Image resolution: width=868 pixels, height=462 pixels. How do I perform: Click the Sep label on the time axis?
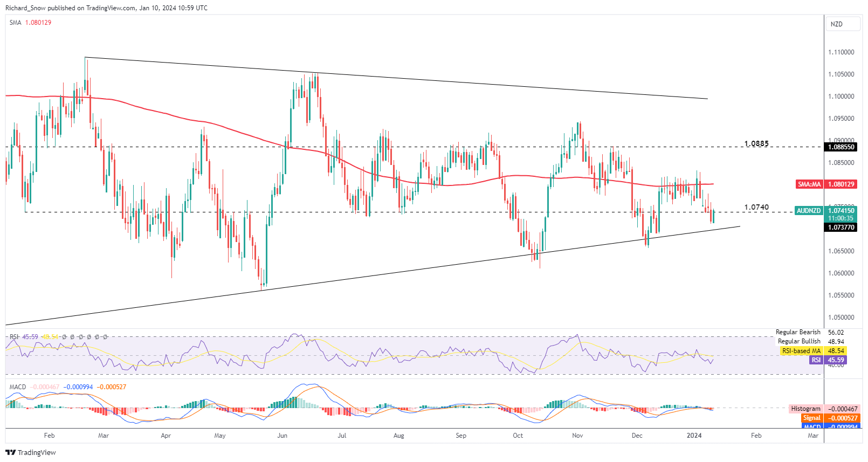pos(461,436)
